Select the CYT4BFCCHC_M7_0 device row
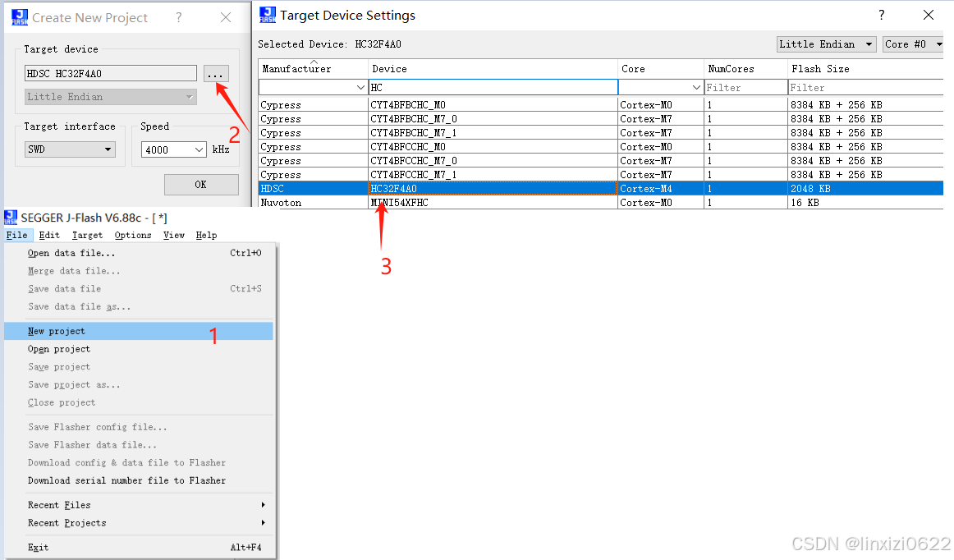Viewport: 954px width, 560px height. (600, 161)
